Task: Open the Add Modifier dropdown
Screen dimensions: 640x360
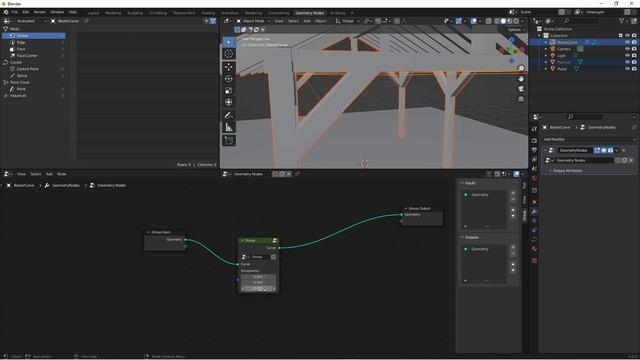Action: tap(589, 140)
